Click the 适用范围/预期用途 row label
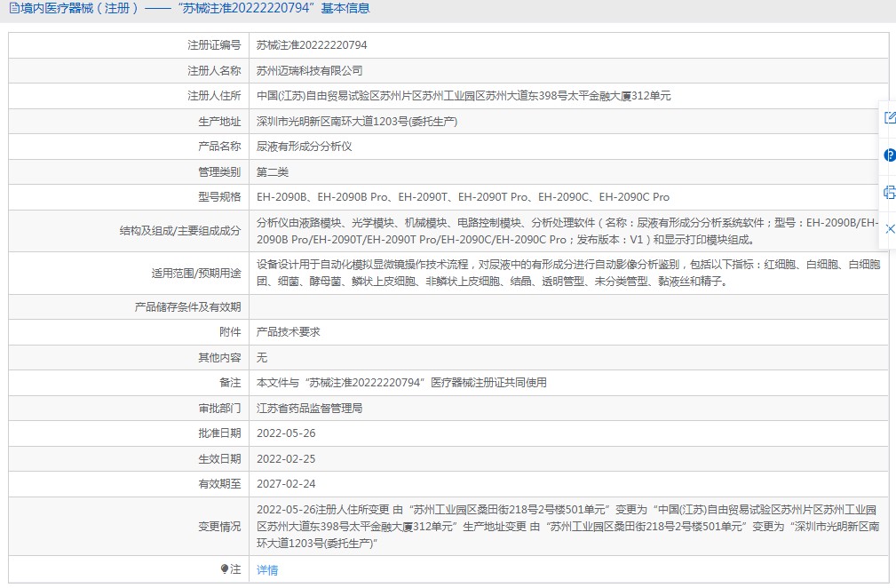 [196, 274]
